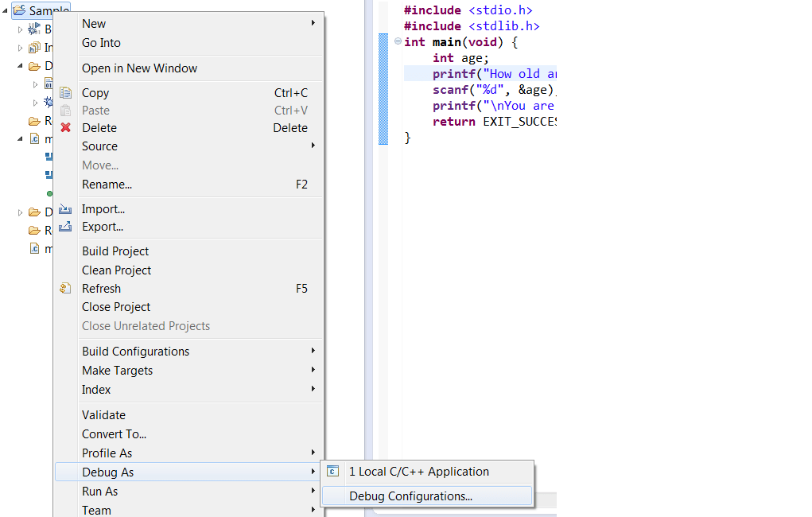This screenshot has height=517, width=812.
Task: Collapse the expanded D folder node
Action: coord(20,66)
